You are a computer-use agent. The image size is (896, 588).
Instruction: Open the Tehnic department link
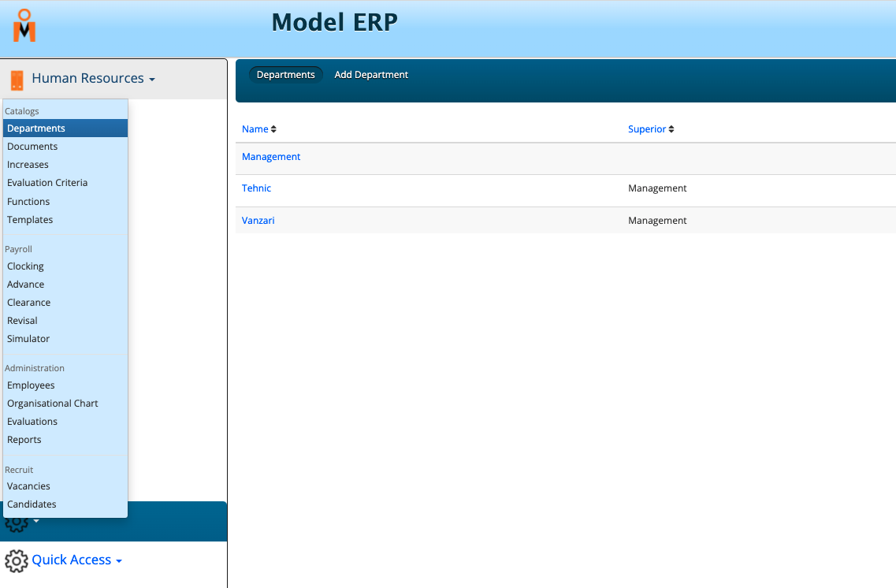256,188
